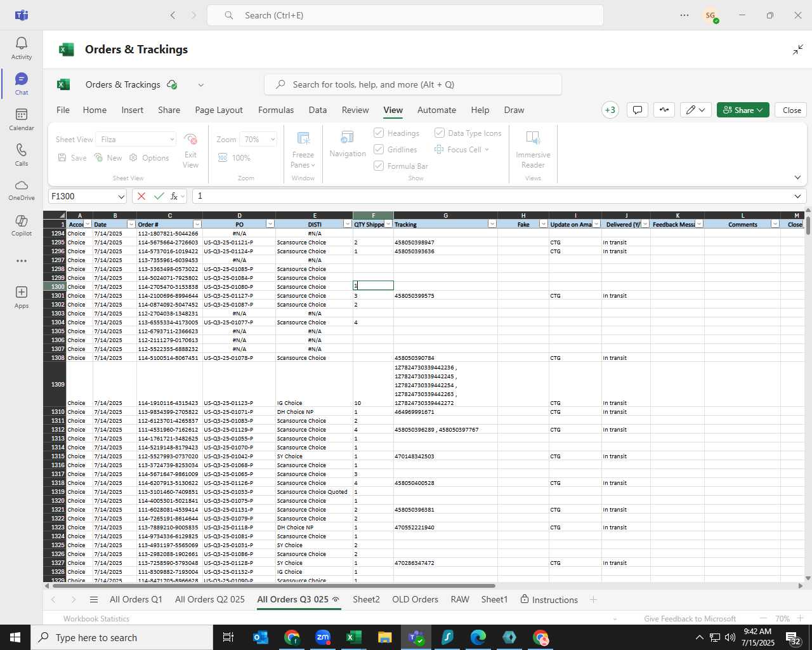
Task: Click the Close button in Excel
Action: pyautogui.click(x=792, y=110)
